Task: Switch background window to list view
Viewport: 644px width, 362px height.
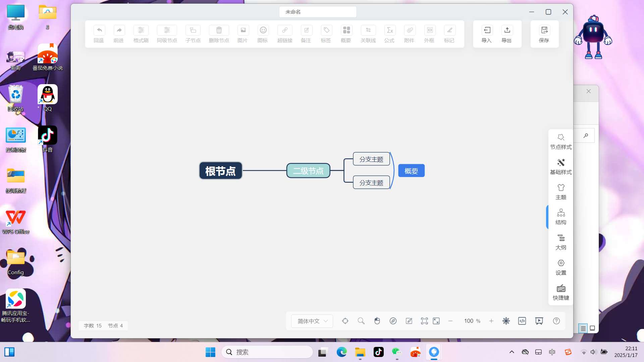Action: coord(583,328)
